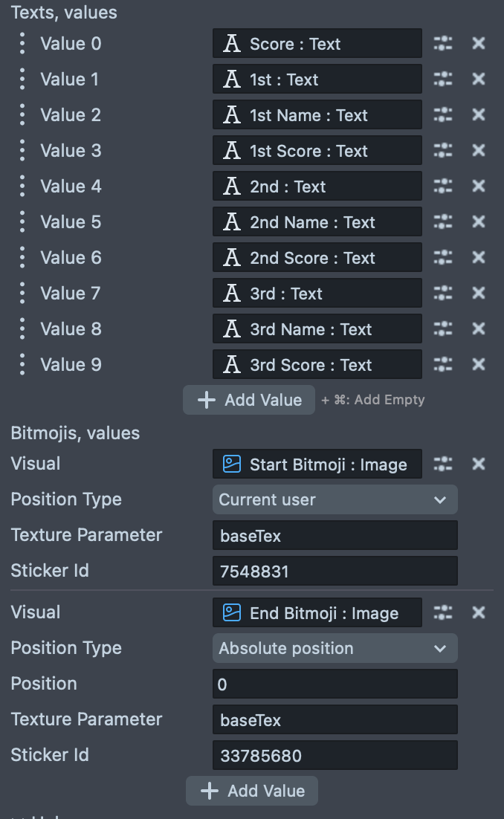Delete the Value 3 1st Score entry
504x819 pixels.
pyautogui.click(x=479, y=151)
